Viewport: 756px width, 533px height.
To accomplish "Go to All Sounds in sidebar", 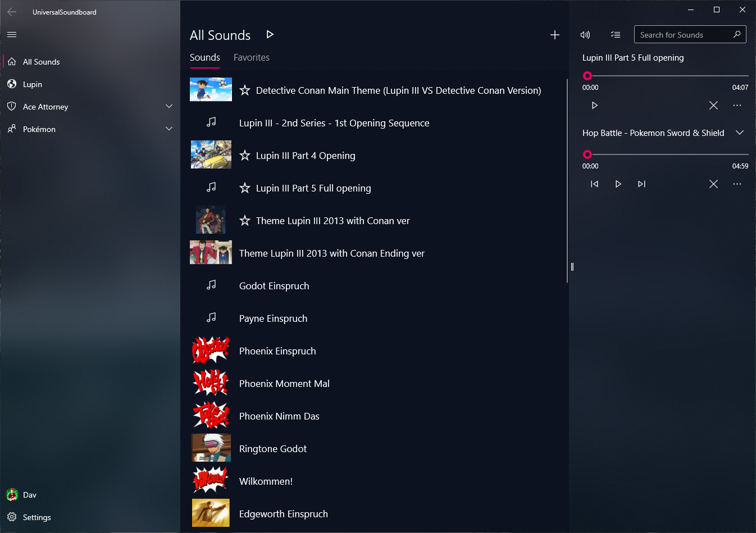I will [x=90, y=62].
